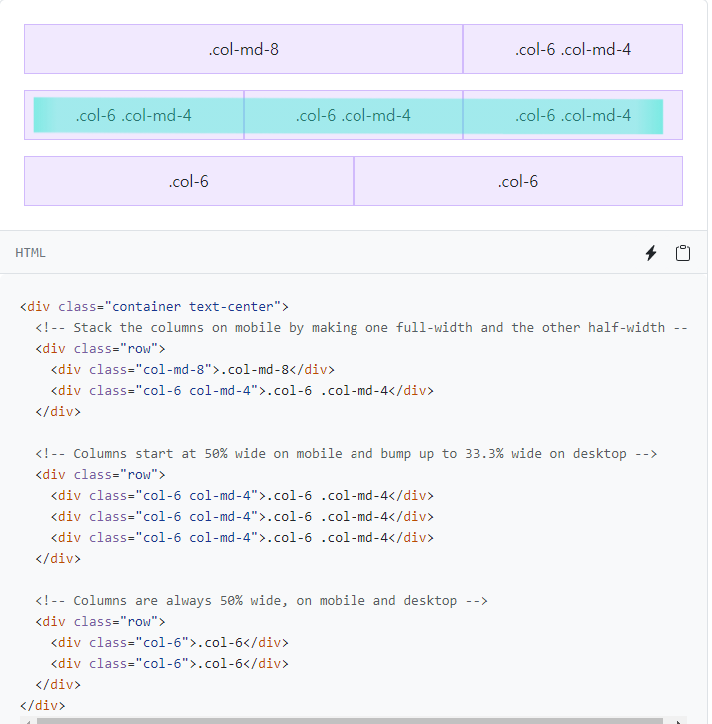Image resolution: width=712 pixels, height=724 pixels.
Task: Click the right arrow of the code scrollbar
Action: click(x=678, y=721)
